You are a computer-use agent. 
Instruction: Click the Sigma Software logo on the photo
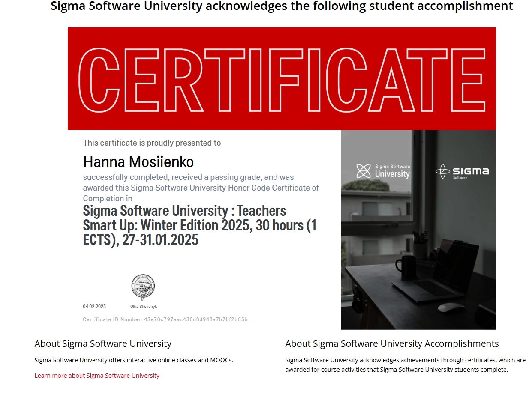pyautogui.click(x=462, y=171)
